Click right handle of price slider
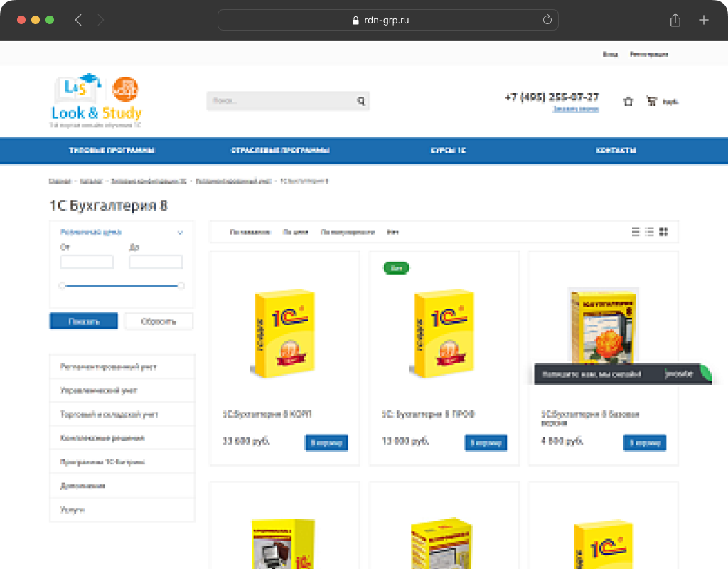Viewport: 728px width, 569px height. 181,285
